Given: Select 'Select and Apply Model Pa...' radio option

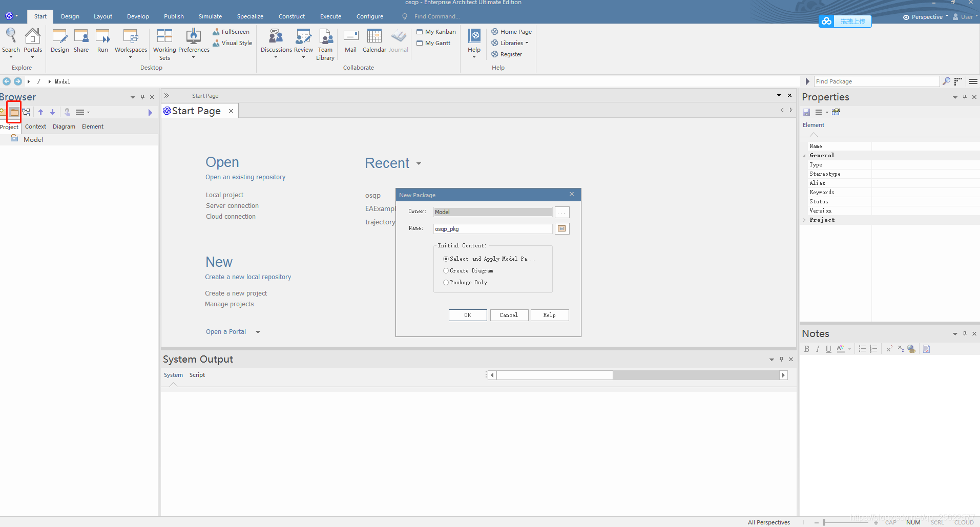Looking at the screenshot, I should point(446,259).
